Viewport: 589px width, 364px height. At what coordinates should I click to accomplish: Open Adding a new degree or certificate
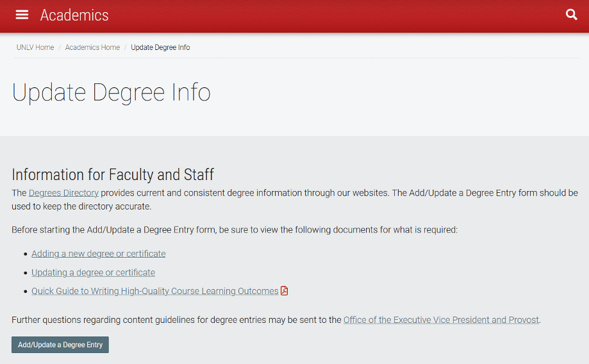(x=99, y=254)
